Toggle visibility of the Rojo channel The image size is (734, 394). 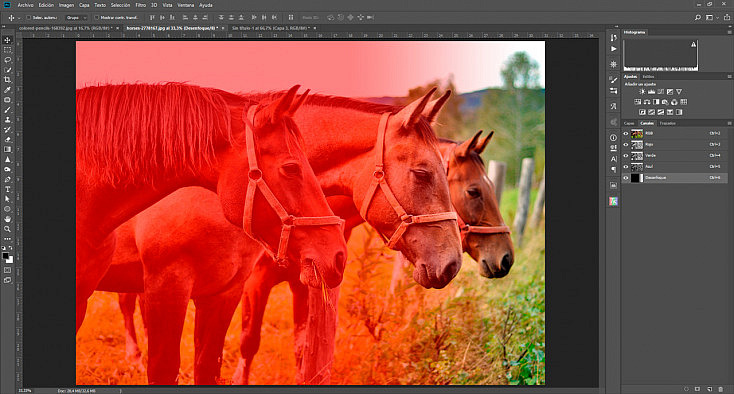tap(626, 145)
